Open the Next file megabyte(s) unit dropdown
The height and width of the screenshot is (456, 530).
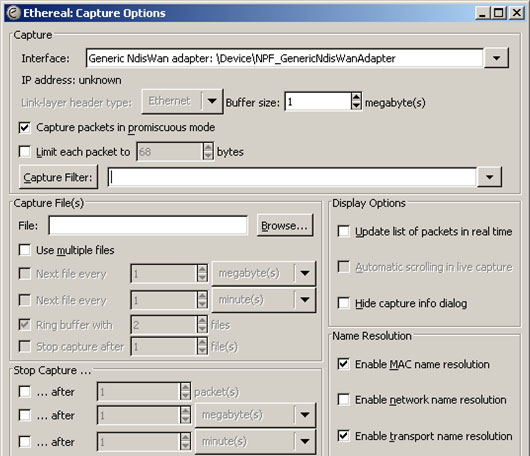coord(264,273)
